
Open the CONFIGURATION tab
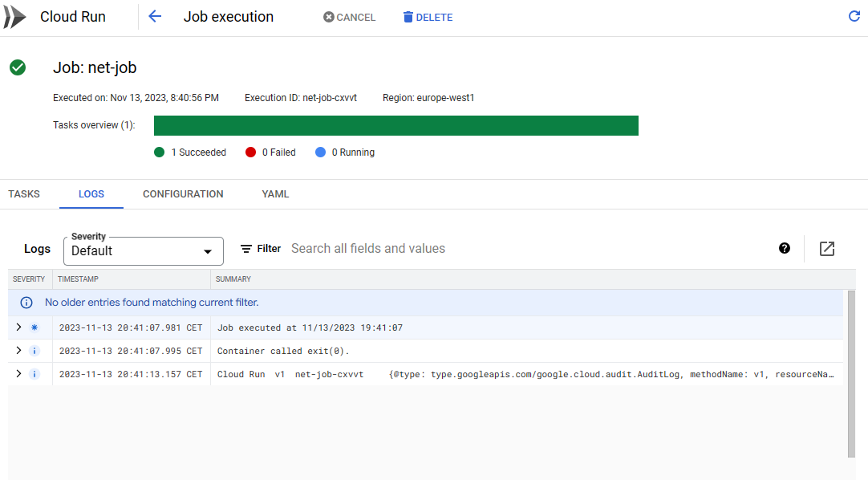click(x=183, y=194)
